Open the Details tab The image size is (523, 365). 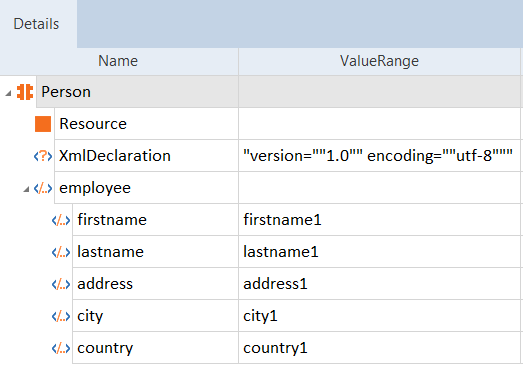click(36, 24)
